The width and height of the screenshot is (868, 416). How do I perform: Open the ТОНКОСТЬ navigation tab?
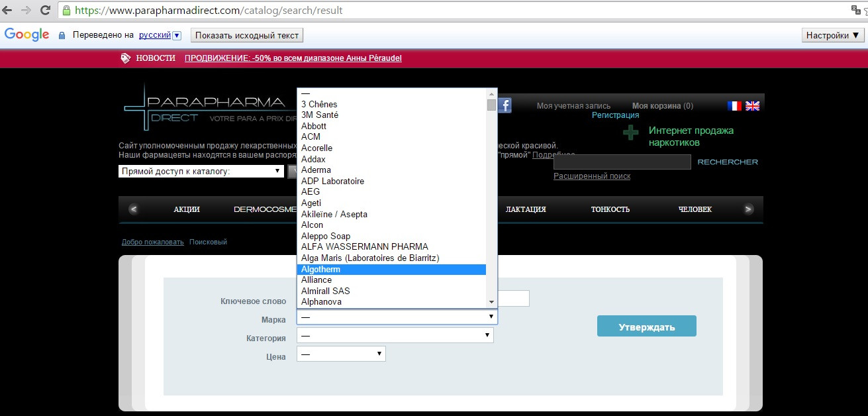click(x=610, y=209)
